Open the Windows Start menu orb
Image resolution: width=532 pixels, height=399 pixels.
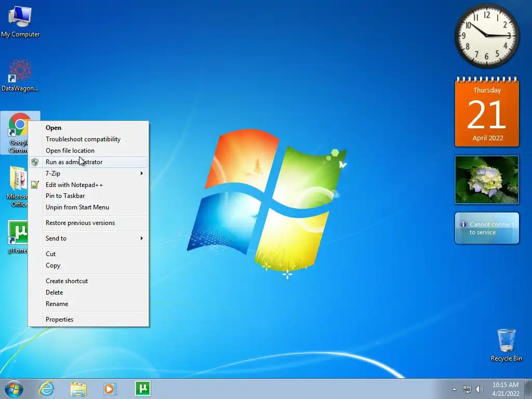pyautogui.click(x=14, y=389)
